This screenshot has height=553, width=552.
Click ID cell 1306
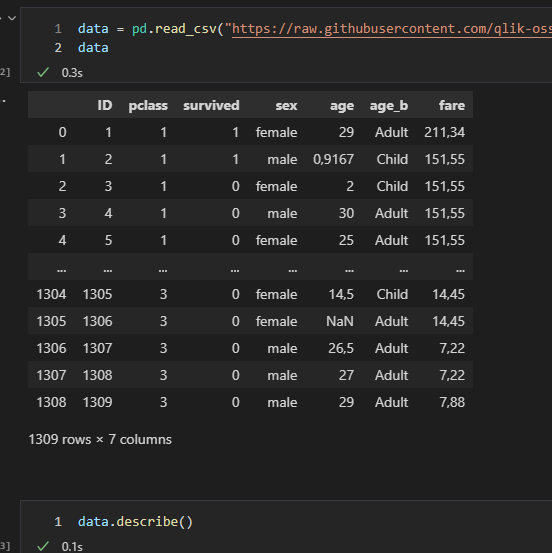tap(97, 321)
